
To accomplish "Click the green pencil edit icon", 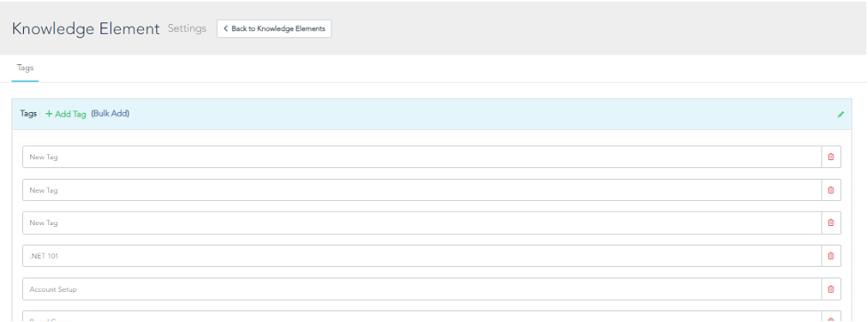I will click(840, 115).
